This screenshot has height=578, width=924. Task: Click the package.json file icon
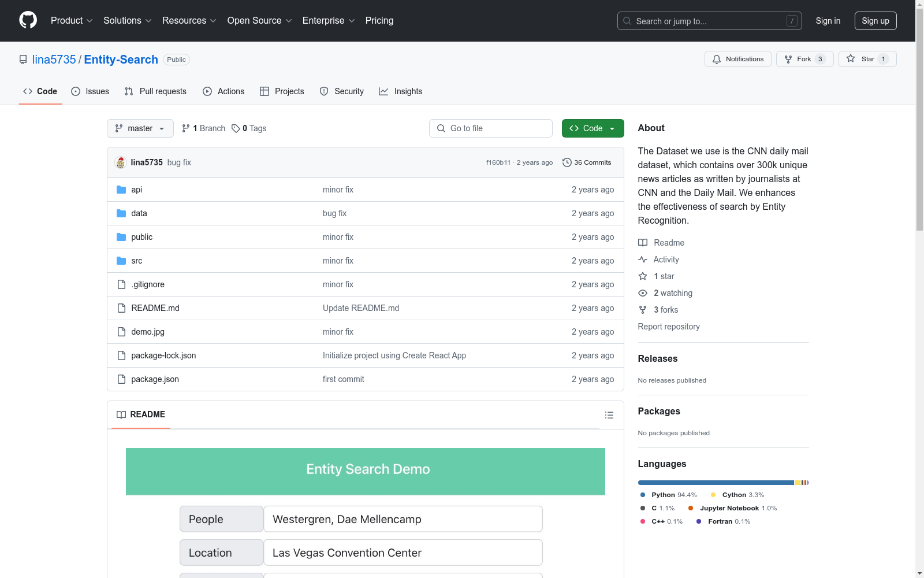coord(121,379)
